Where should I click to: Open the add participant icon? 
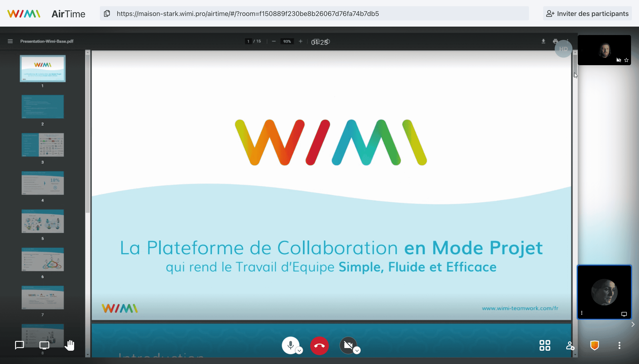(x=570, y=346)
